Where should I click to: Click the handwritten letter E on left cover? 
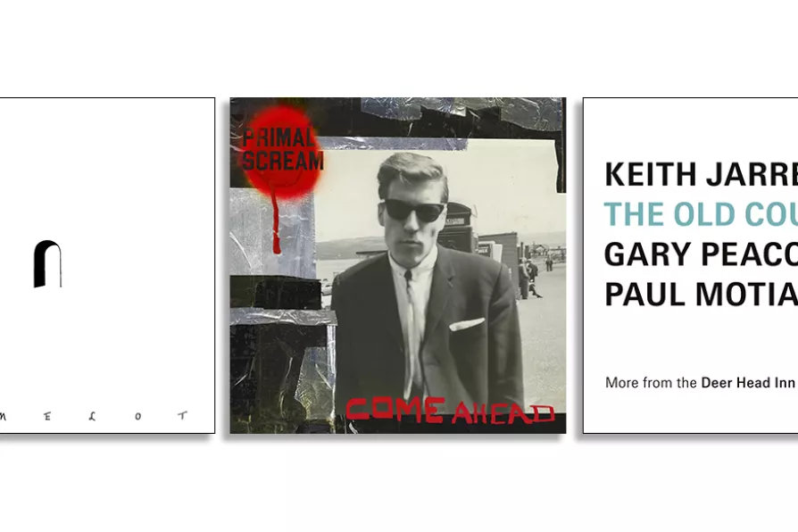[47, 417]
